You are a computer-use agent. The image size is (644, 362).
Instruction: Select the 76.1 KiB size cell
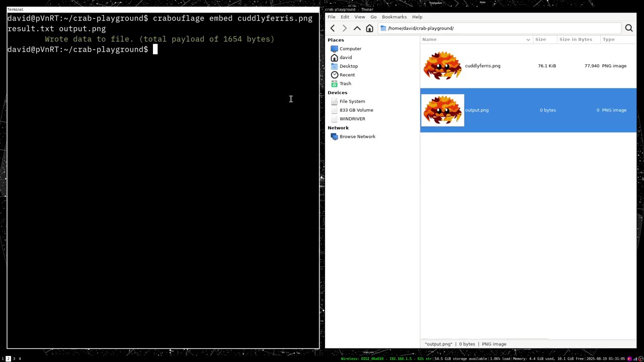(x=547, y=66)
